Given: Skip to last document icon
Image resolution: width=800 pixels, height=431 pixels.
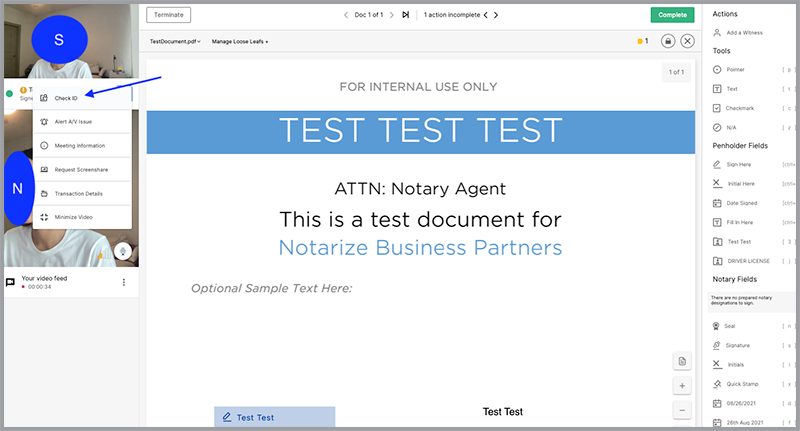Looking at the screenshot, I should pos(406,15).
